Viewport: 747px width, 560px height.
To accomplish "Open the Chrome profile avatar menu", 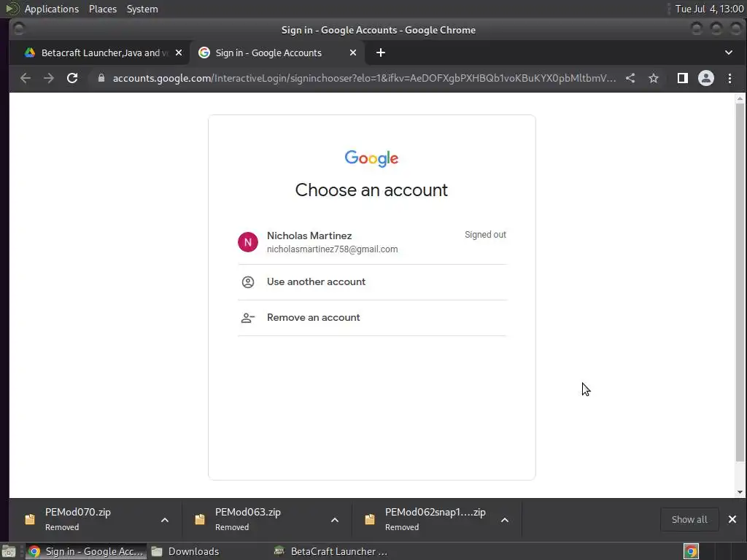I will coord(706,78).
